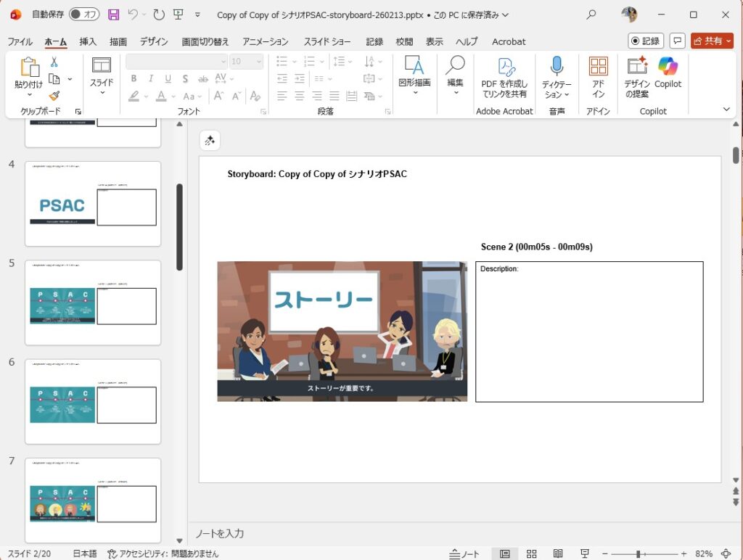Toggle the AutoSave switch
This screenshot has height=560, width=743.
(84, 15)
